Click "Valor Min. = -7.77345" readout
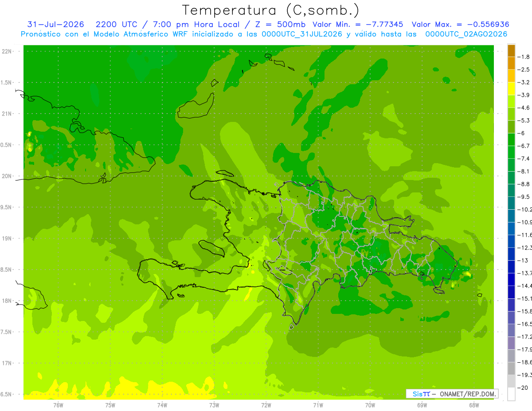This screenshot has height=411, width=532. tap(358, 24)
